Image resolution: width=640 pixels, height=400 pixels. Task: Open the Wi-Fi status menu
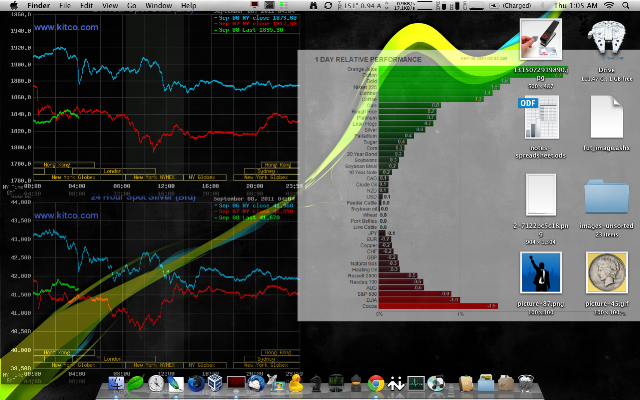pyautogui.click(x=609, y=5)
